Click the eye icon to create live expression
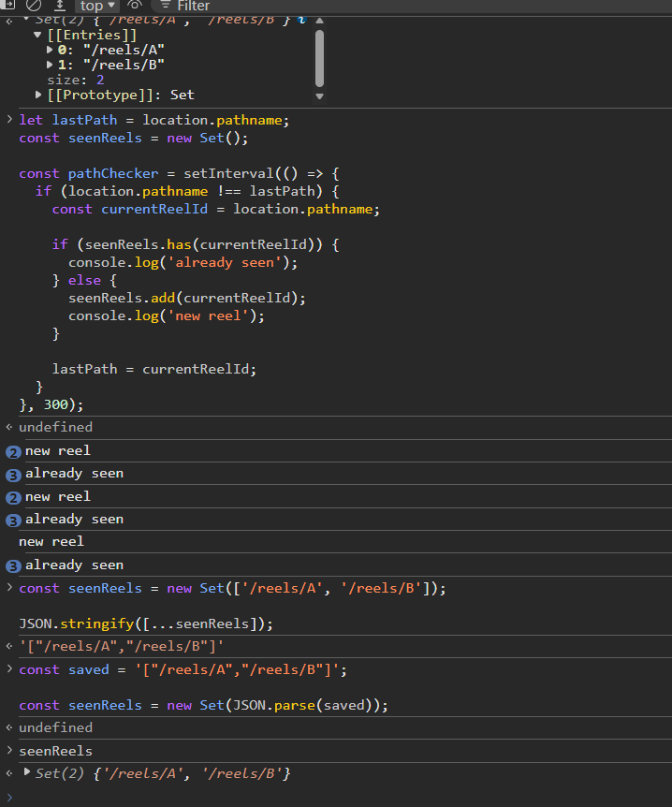672x807 pixels. coord(135,5)
